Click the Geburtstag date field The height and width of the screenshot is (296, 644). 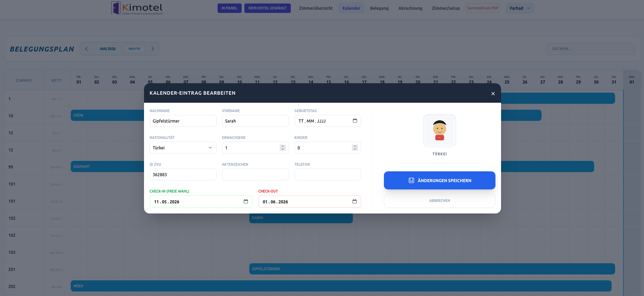328,121
